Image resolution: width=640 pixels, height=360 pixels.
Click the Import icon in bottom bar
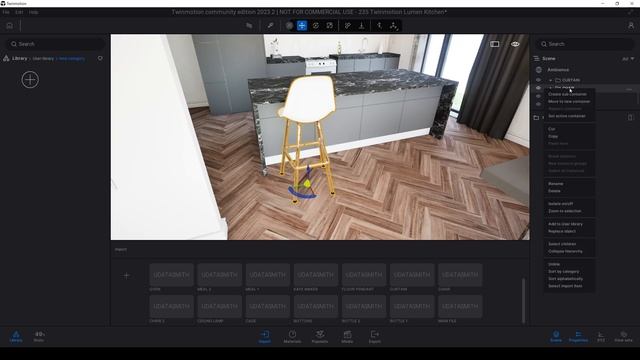click(264, 337)
